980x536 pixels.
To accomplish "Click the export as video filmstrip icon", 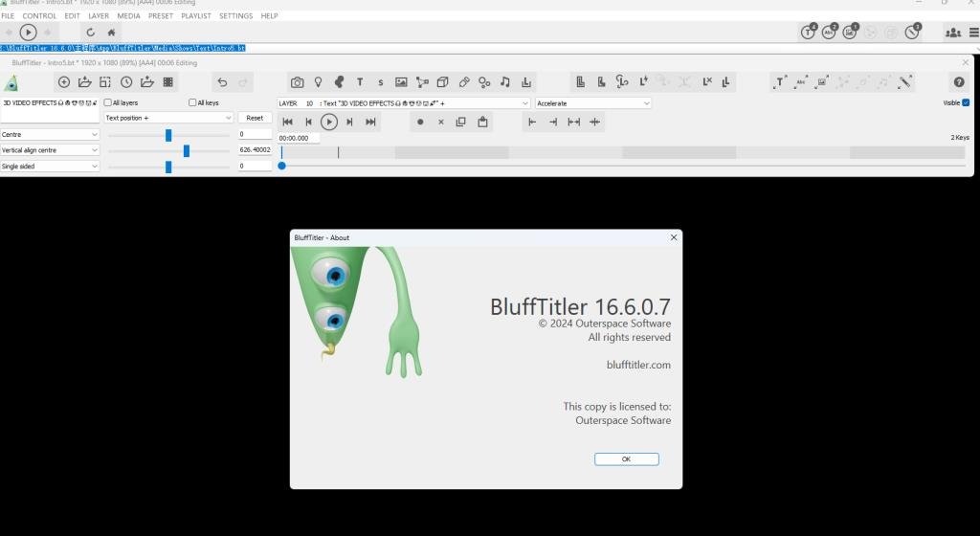I will tap(168, 82).
